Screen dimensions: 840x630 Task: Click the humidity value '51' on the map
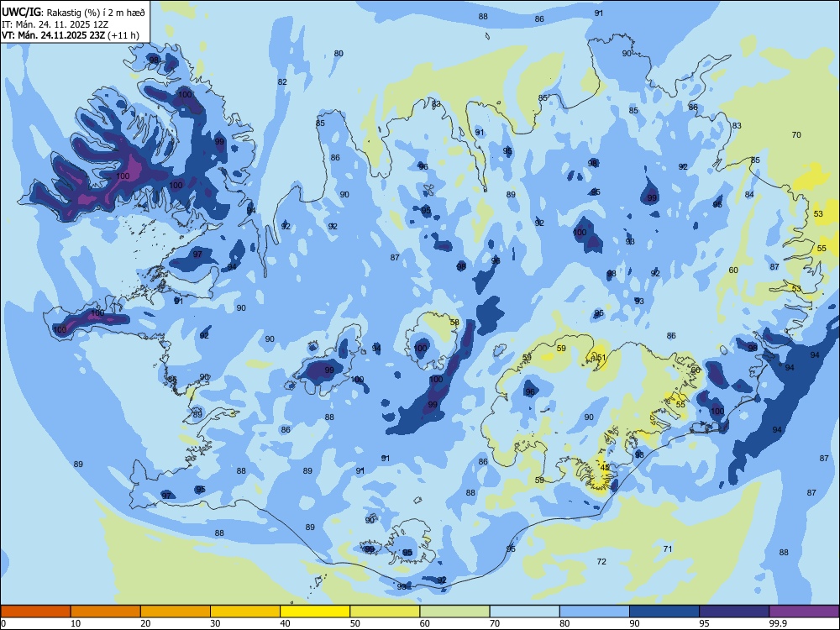pos(601,358)
